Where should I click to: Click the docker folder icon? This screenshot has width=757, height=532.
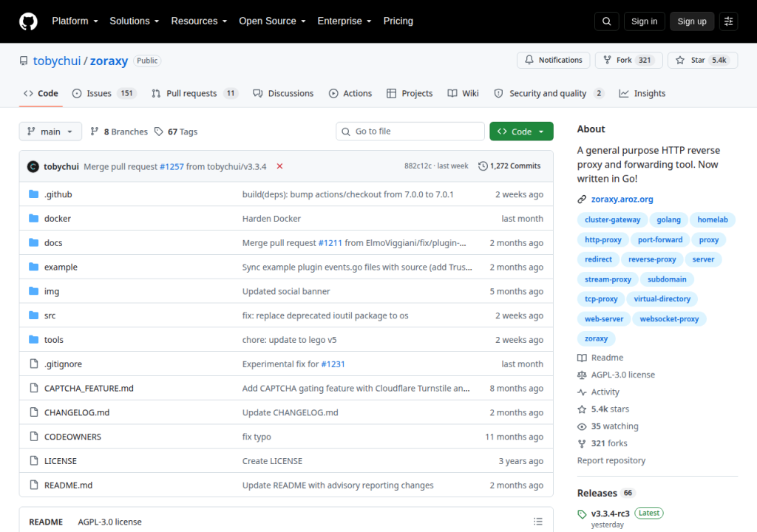click(x=33, y=218)
